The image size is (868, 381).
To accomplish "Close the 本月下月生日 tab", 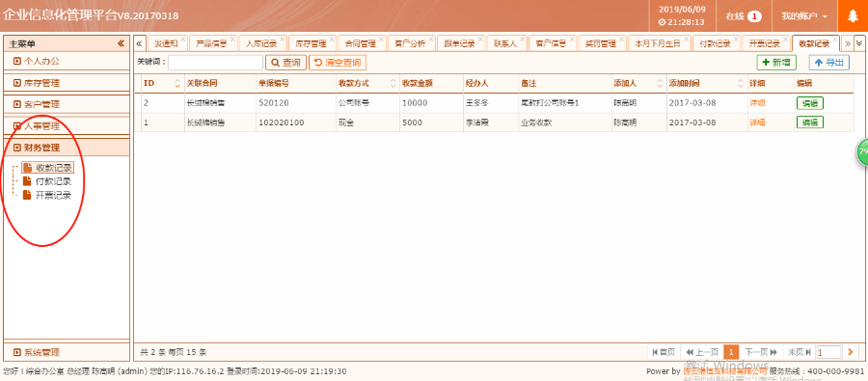I will (x=687, y=39).
